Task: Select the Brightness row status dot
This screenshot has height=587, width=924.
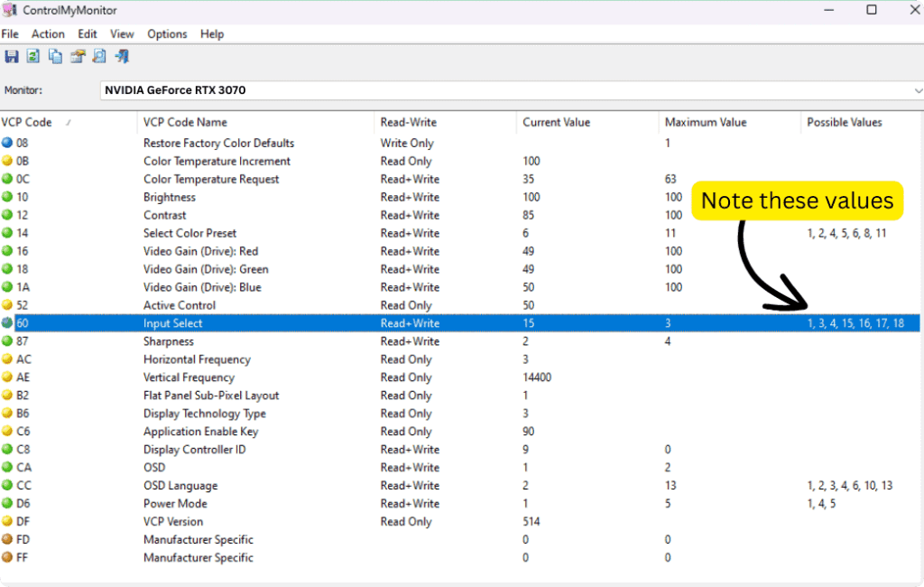Action: [8, 197]
